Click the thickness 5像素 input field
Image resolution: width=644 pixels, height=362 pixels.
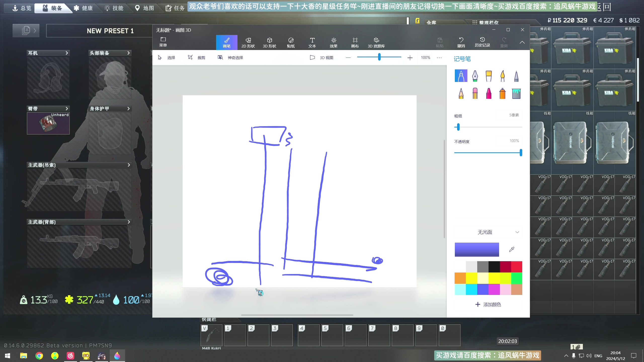tap(509, 115)
